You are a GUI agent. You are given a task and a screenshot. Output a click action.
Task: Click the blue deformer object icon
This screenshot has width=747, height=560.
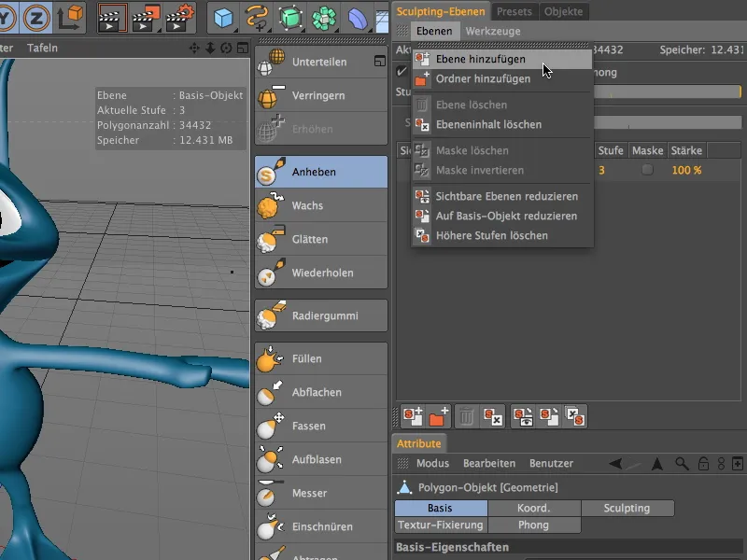point(358,18)
